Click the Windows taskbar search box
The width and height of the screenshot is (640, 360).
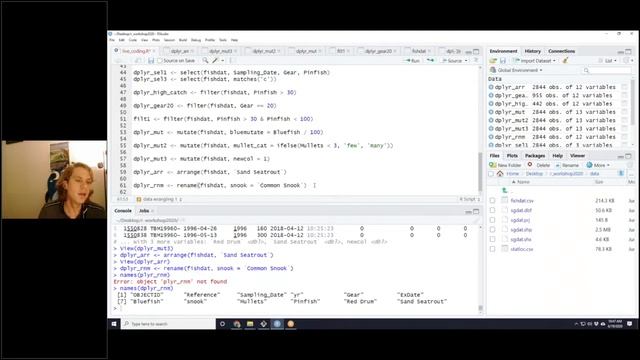[168, 324]
